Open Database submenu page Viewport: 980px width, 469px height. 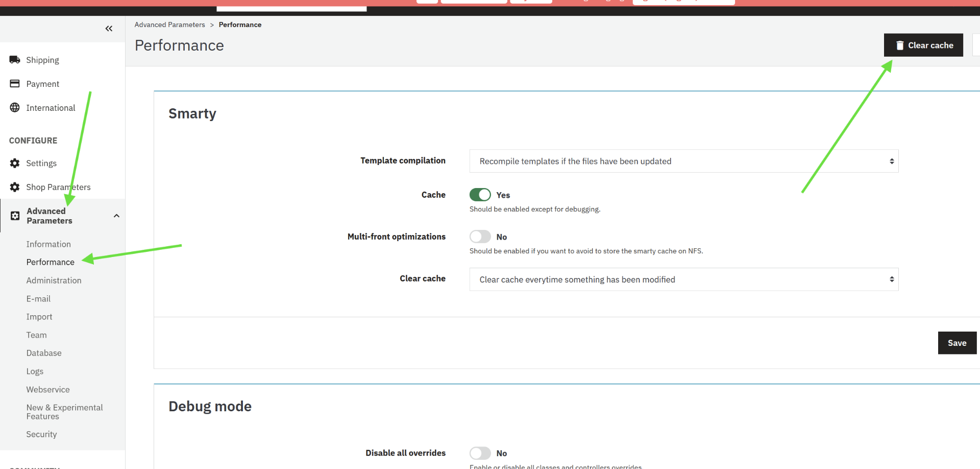(x=44, y=353)
